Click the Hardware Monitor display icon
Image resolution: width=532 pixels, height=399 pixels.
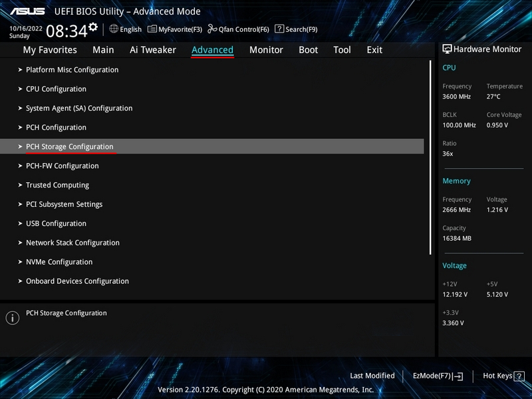[447, 49]
